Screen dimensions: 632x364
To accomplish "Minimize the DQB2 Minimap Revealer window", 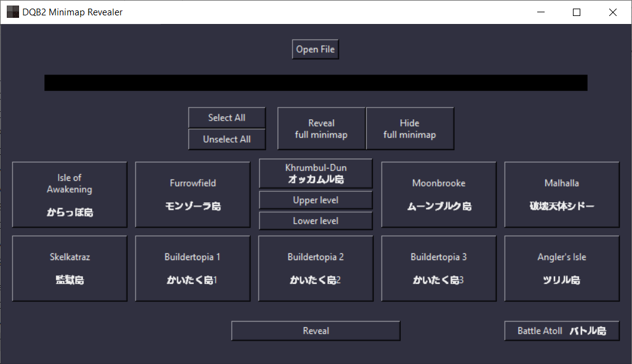I will click(541, 12).
